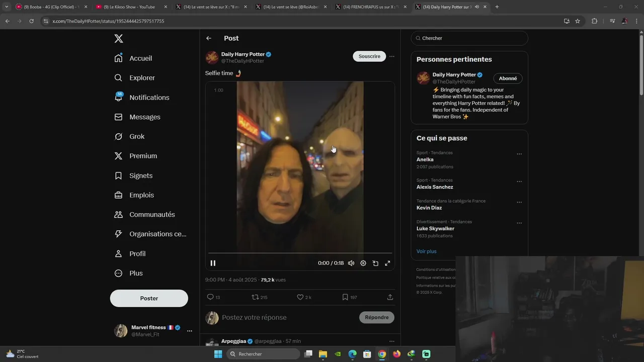This screenshot has height=362, width=644.
Task: Open a new browser tab
Action: point(497,7)
